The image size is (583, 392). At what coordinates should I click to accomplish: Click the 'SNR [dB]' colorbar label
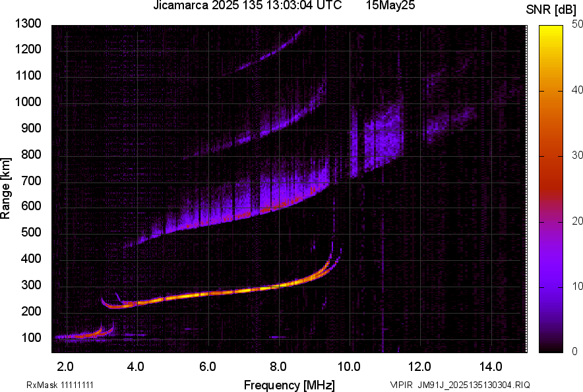[x=551, y=10]
